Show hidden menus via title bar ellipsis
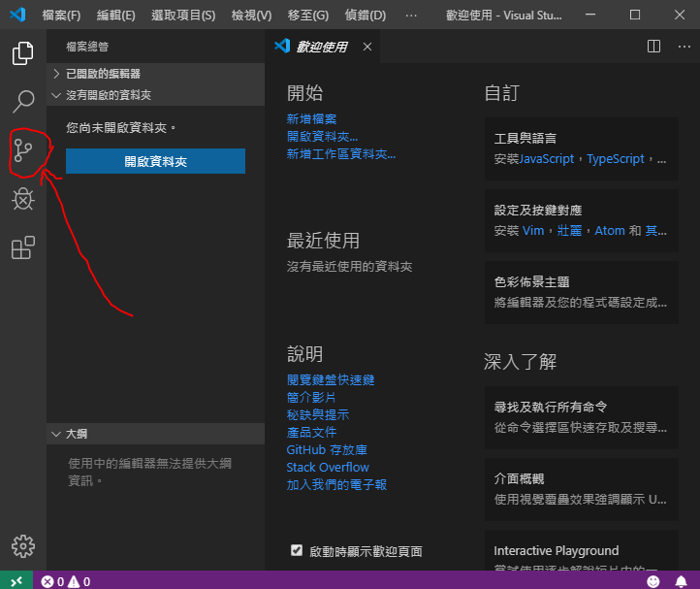Viewport: 700px width, 589px height. [411, 16]
